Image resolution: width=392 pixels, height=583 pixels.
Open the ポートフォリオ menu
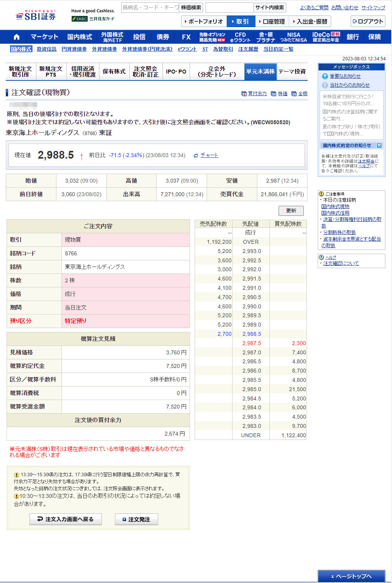[204, 22]
